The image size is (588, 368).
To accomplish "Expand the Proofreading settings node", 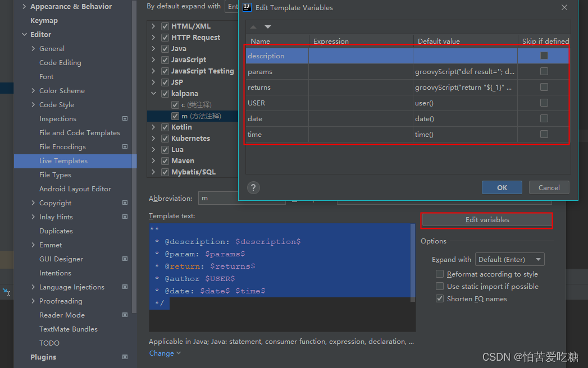I will [33, 301].
